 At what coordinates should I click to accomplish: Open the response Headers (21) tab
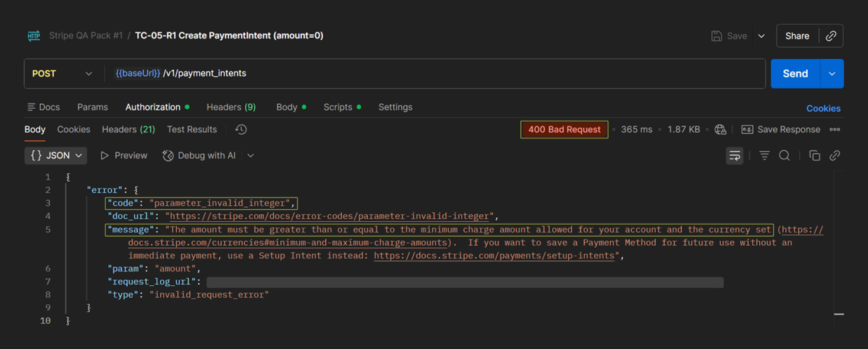click(x=128, y=130)
